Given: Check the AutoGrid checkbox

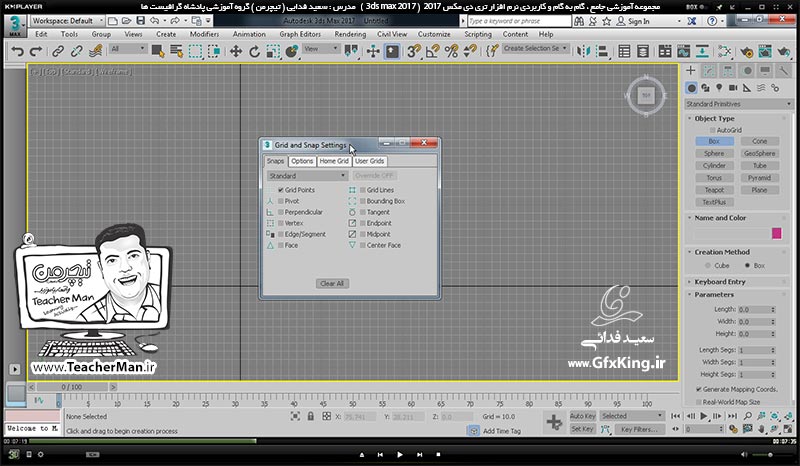Looking at the screenshot, I should [x=713, y=130].
